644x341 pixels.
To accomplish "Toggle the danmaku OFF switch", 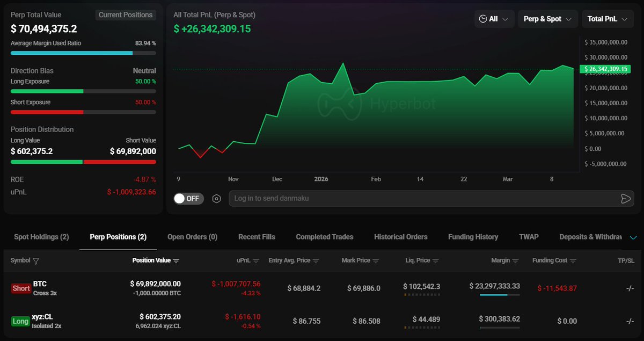I will [x=187, y=199].
